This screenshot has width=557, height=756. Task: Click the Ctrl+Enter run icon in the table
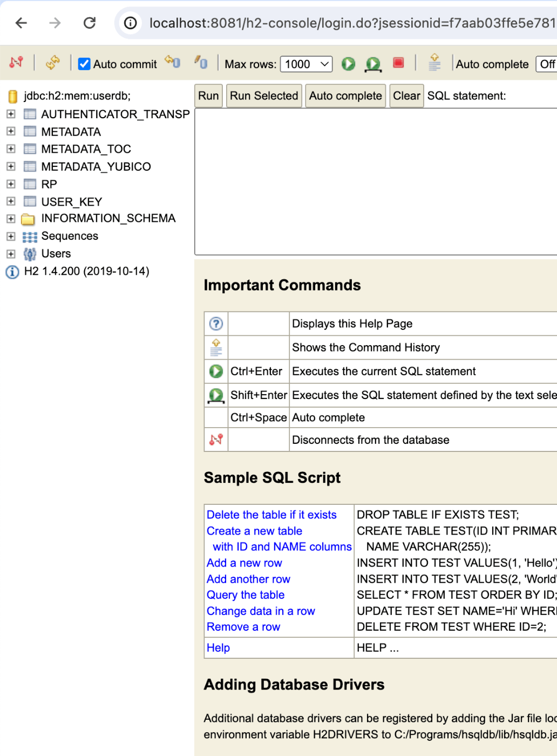click(x=216, y=371)
